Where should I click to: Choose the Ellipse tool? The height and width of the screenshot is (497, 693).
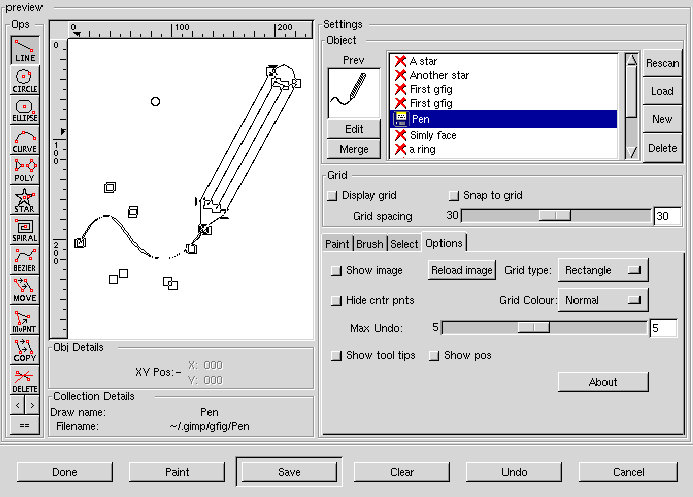coord(25,111)
